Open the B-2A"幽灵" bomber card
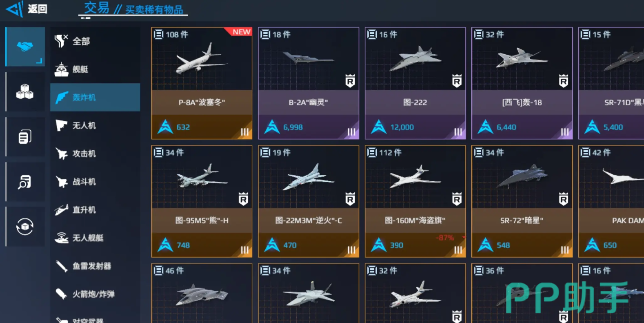The width and height of the screenshot is (644, 323). click(309, 83)
